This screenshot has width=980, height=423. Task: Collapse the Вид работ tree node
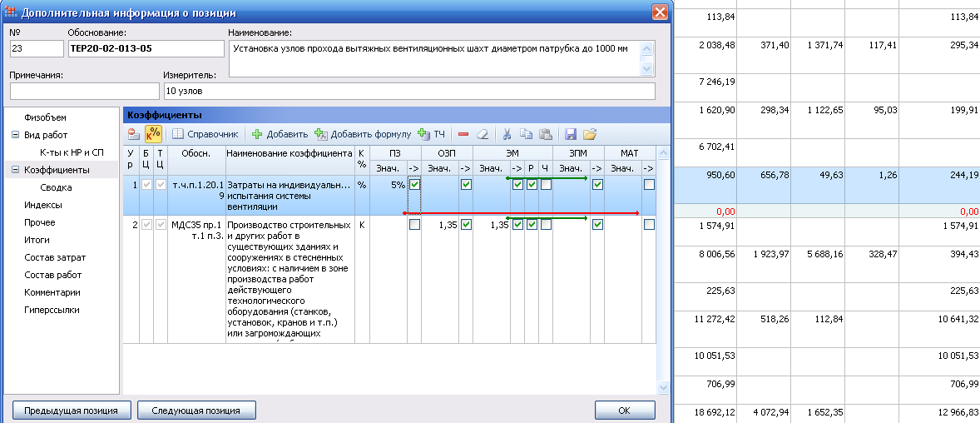(x=15, y=135)
